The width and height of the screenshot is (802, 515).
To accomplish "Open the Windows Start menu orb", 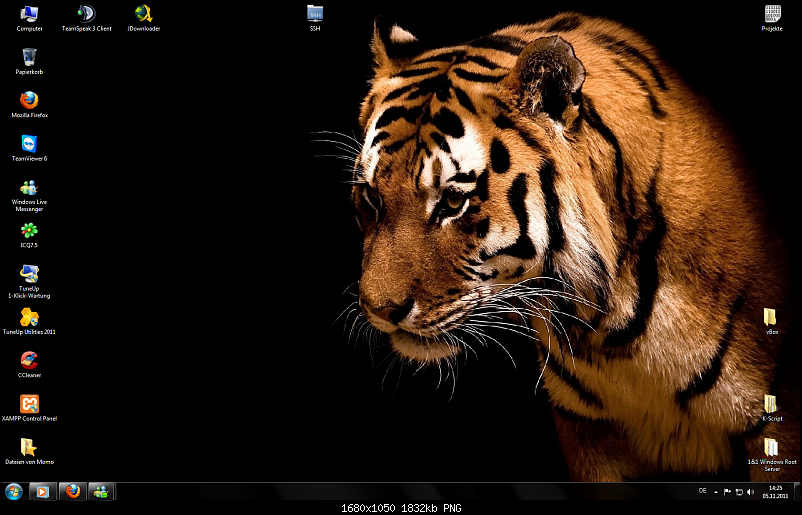I will [x=14, y=492].
